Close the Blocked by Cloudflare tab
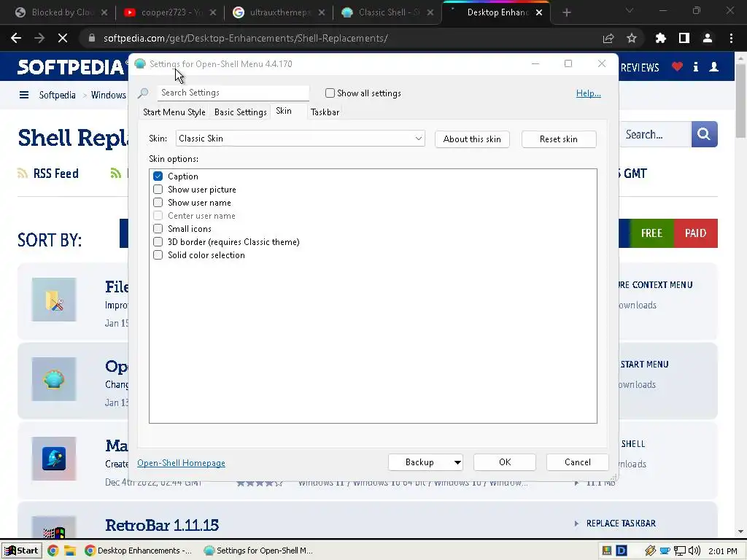 104,12
